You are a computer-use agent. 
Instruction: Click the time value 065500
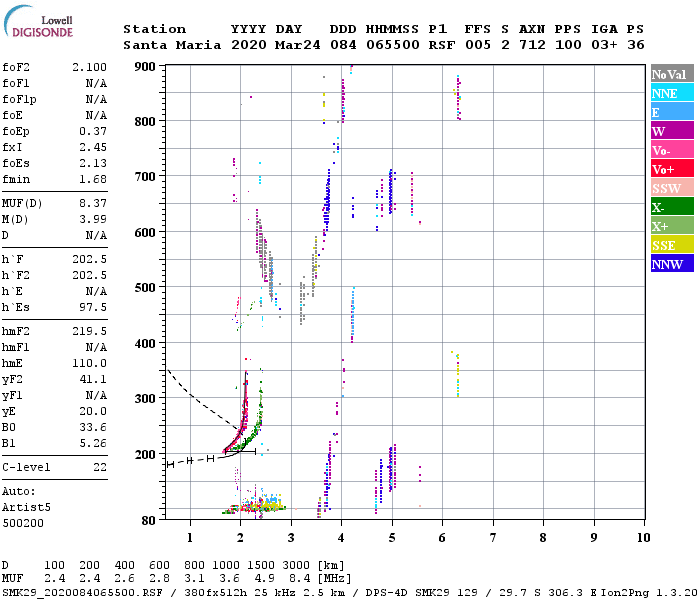(393, 45)
